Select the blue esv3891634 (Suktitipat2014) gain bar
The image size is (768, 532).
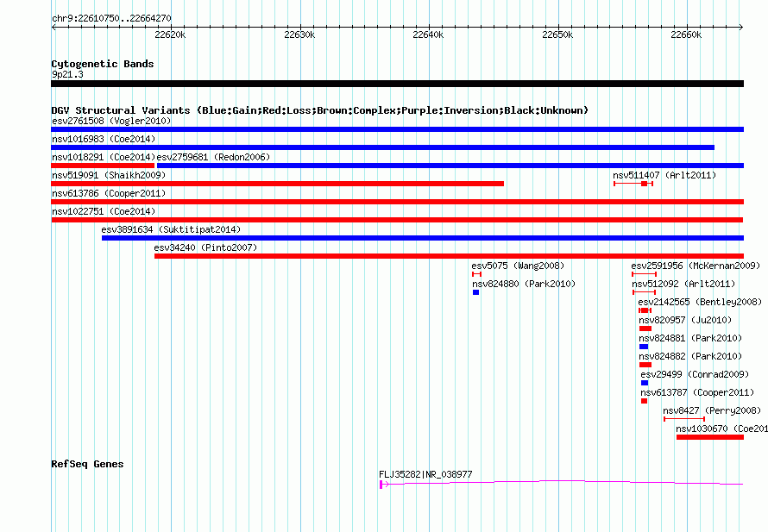click(423, 238)
